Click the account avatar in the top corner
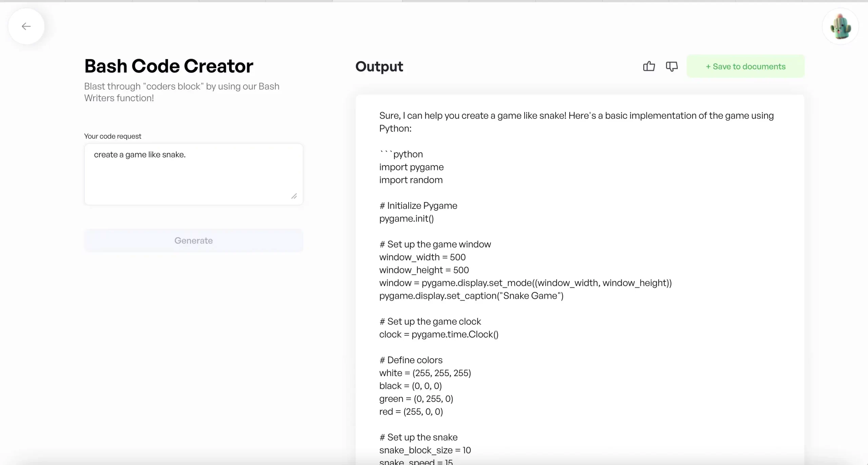The width and height of the screenshot is (868, 465). click(841, 26)
